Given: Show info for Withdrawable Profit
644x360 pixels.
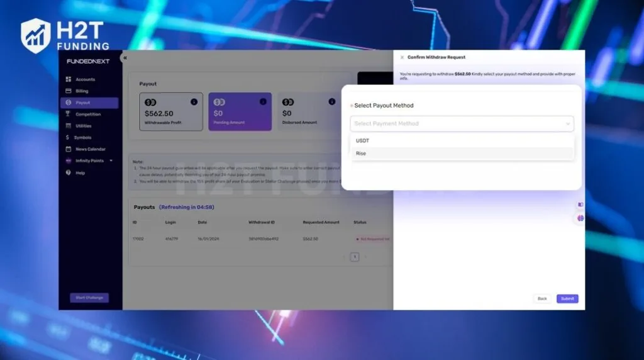Looking at the screenshot, I should (194, 102).
